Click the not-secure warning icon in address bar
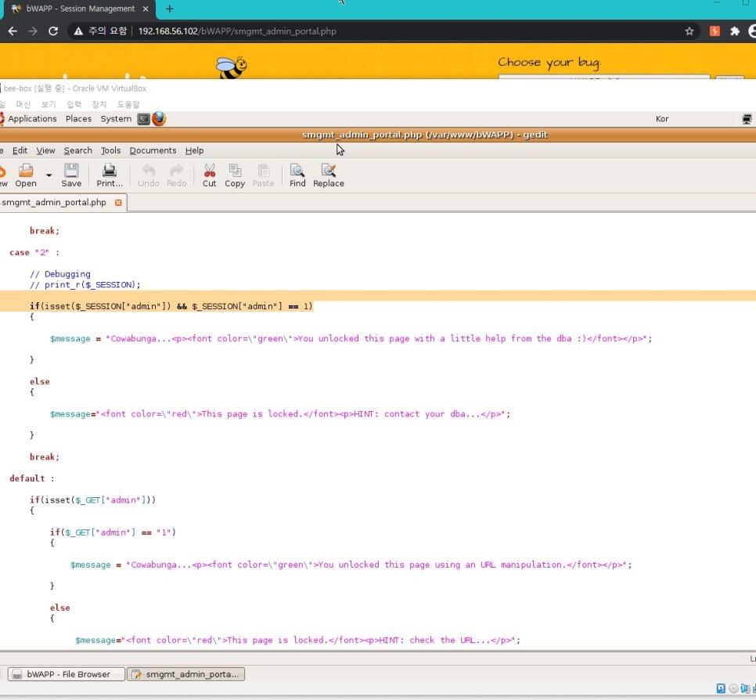756x700 pixels. point(78,31)
